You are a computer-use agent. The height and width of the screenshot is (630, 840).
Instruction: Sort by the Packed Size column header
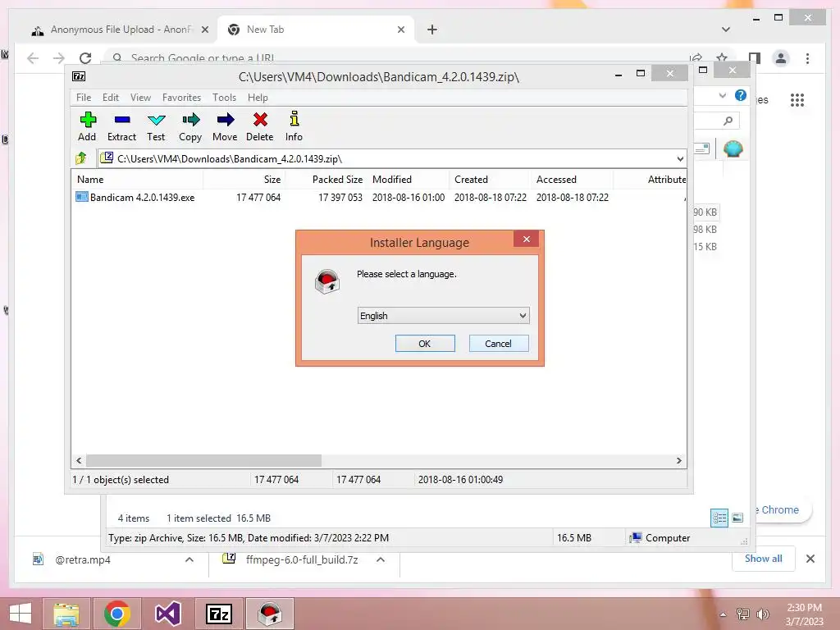[x=326, y=180]
